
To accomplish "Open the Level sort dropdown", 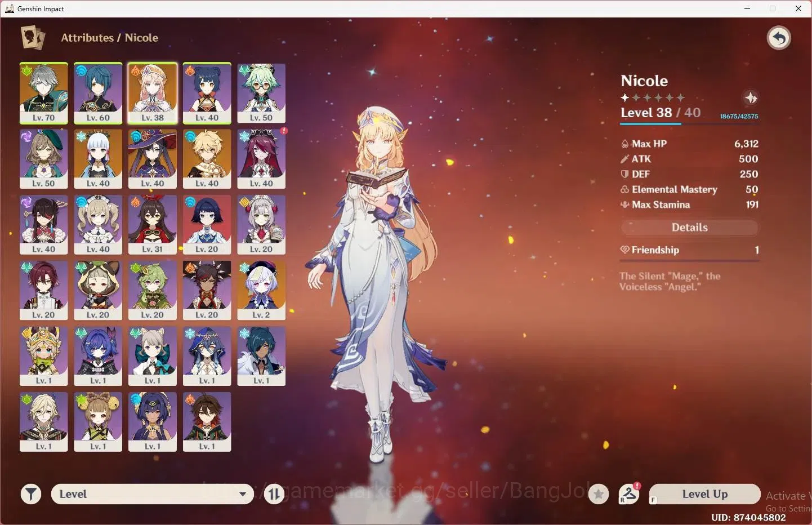I will 153,494.
